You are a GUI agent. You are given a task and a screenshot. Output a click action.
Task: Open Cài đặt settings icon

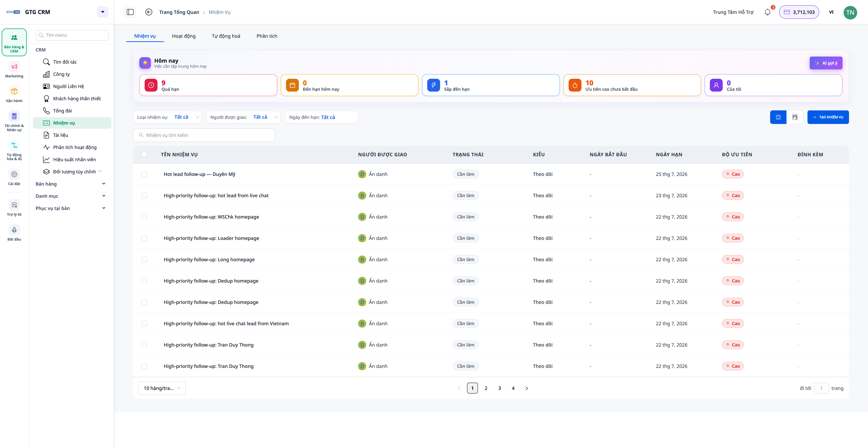(x=14, y=178)
